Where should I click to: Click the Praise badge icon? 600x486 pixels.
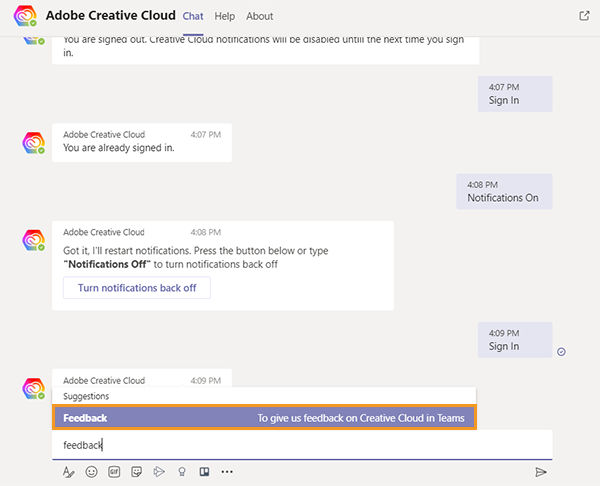click(181, 471)
